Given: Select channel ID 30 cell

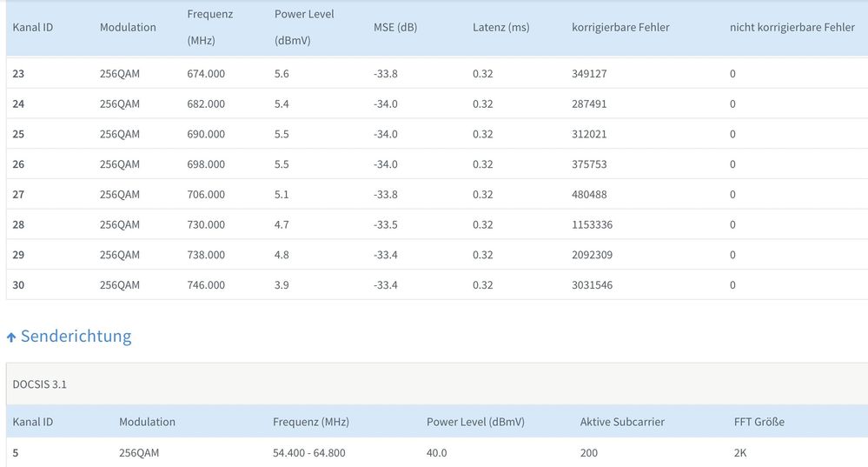Looking at the screenshot, I should coord(18,284).
